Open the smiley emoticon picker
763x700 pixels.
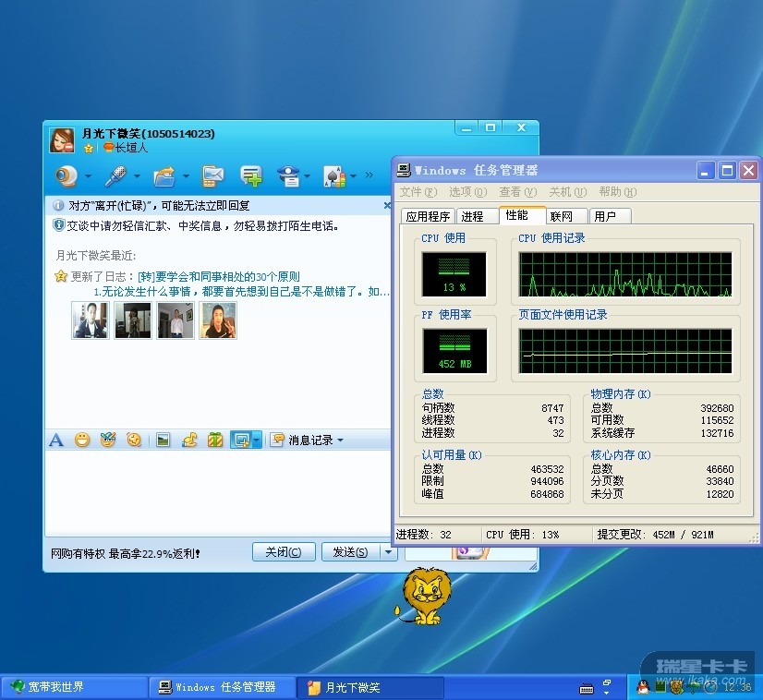pos(82,441)
